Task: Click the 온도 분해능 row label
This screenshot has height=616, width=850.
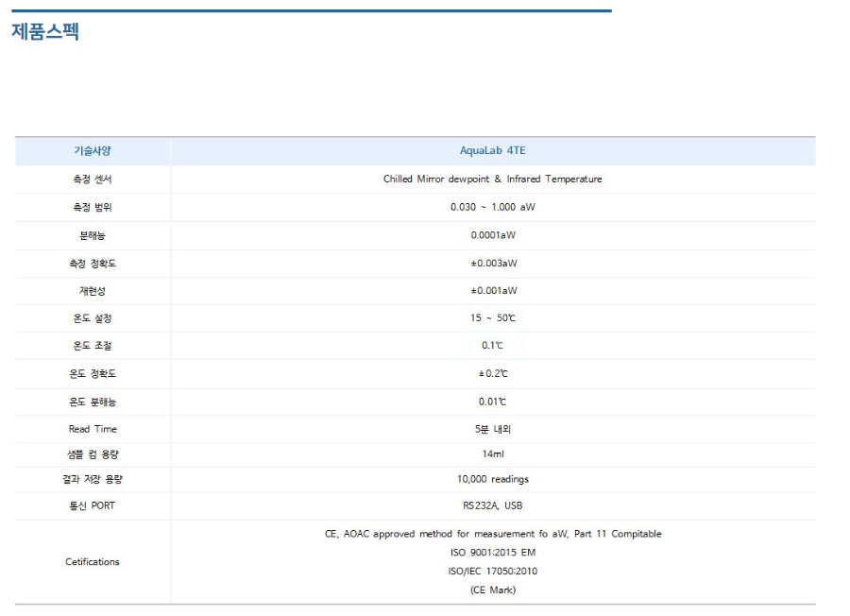Action: click(93, 402)
